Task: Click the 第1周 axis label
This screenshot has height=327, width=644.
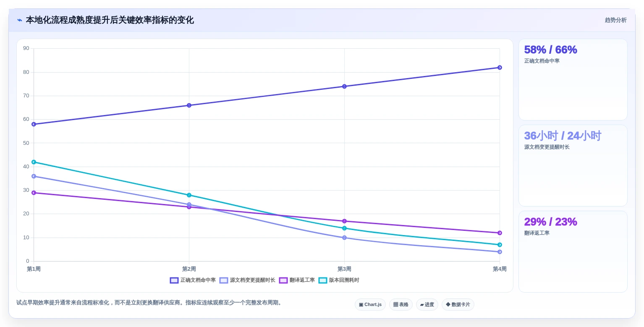Action: pos(34,269)
